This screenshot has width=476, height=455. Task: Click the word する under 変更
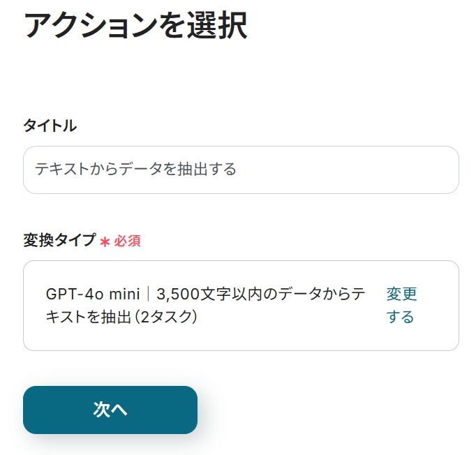[x=401, y=318]
